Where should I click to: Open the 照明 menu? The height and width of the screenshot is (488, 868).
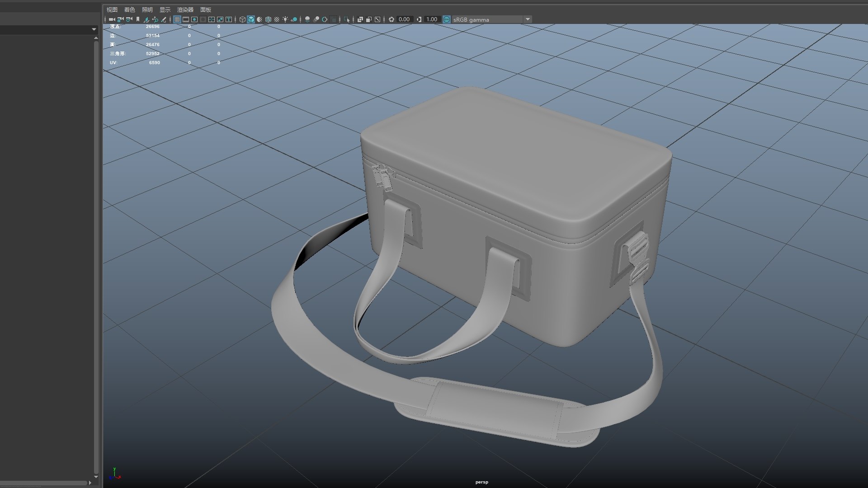pyautogui.click(x=147, y=9)
